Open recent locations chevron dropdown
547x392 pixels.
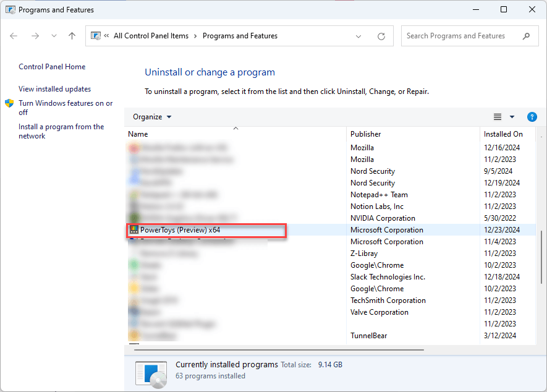(x=53, y=36)
